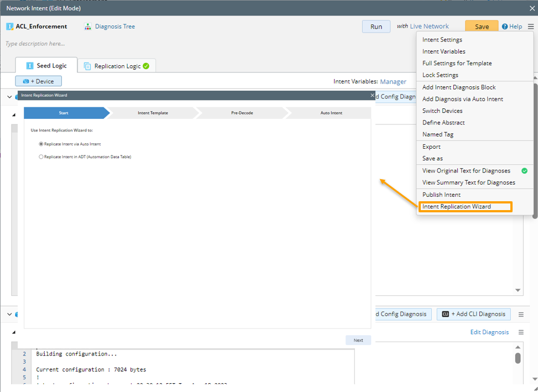Open the hamburger menu beside Help

coord(531,27)
